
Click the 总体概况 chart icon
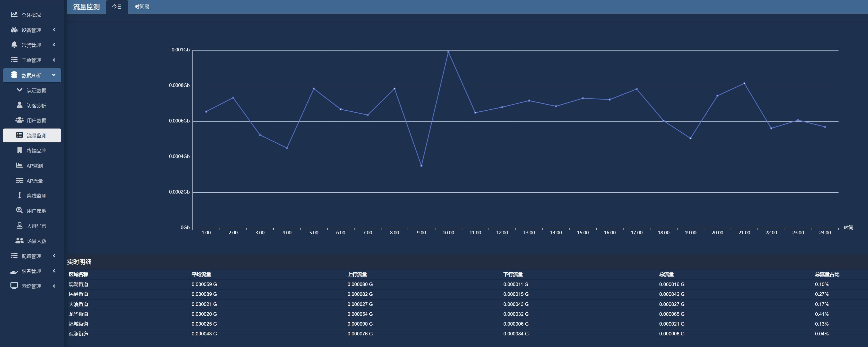(14, 15)
